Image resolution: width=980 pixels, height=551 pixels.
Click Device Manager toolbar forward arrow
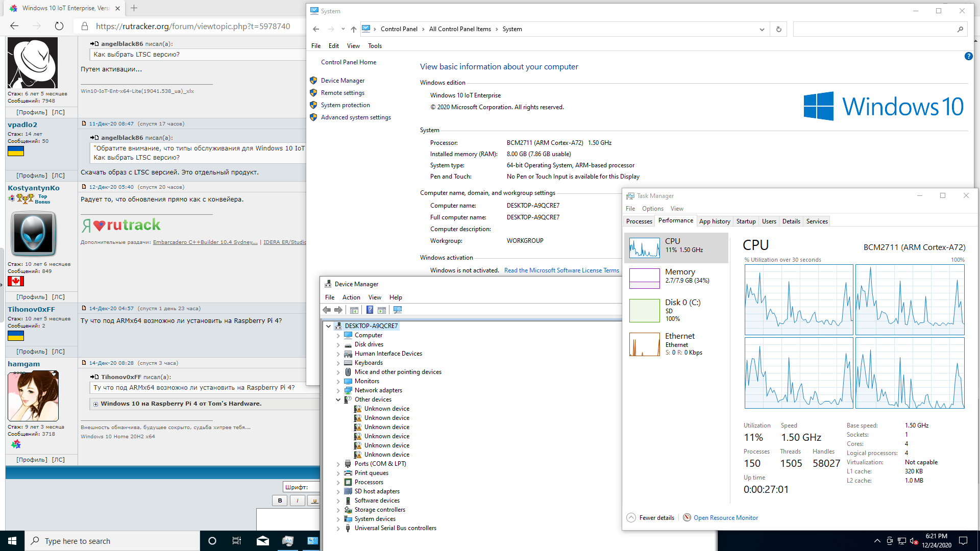(x=338, y=310)
